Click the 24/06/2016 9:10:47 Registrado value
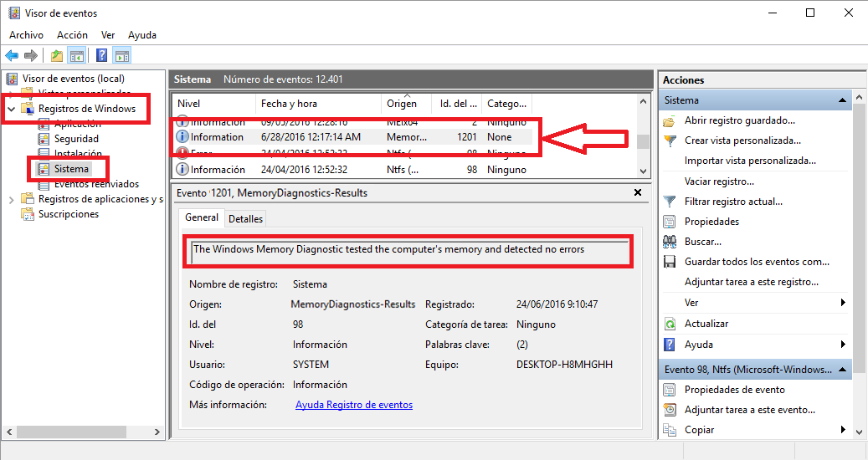The width and height of the screenshot is (868, 460). (x=557, y=304)
